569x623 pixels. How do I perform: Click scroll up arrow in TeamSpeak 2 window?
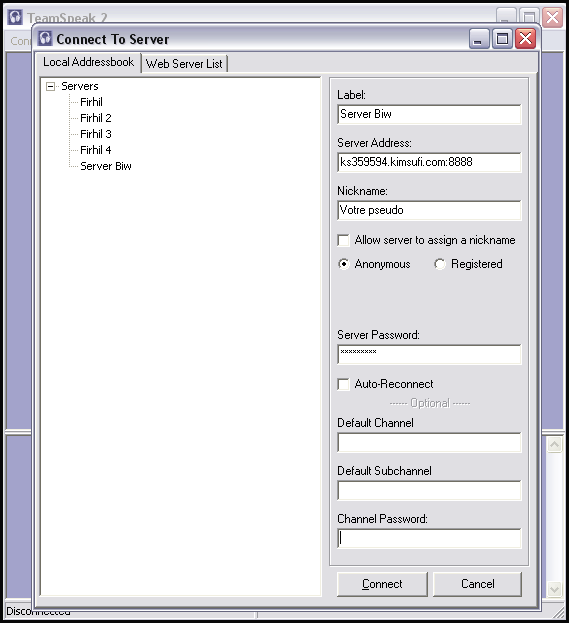[x=555, y=444]
